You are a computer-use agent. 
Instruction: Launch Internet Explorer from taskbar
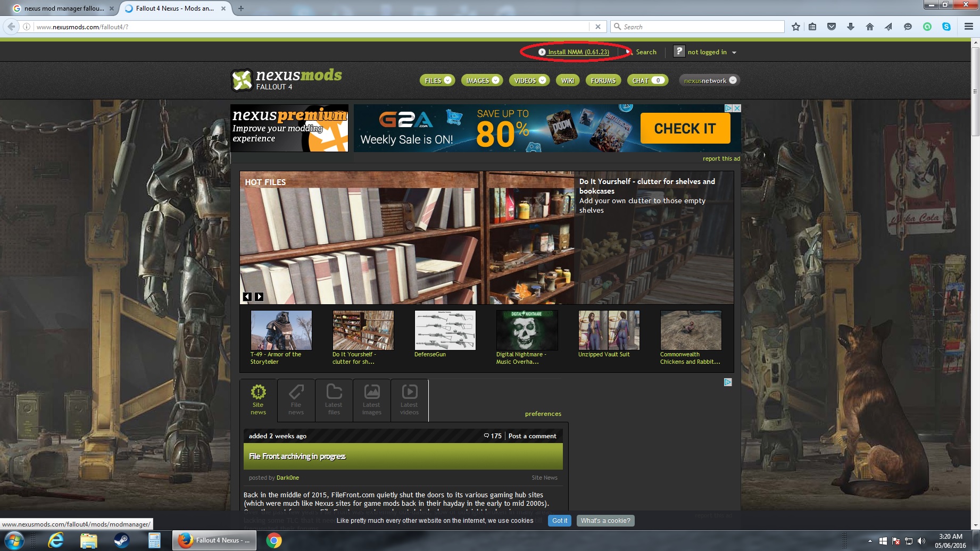(x=55, y=541)
